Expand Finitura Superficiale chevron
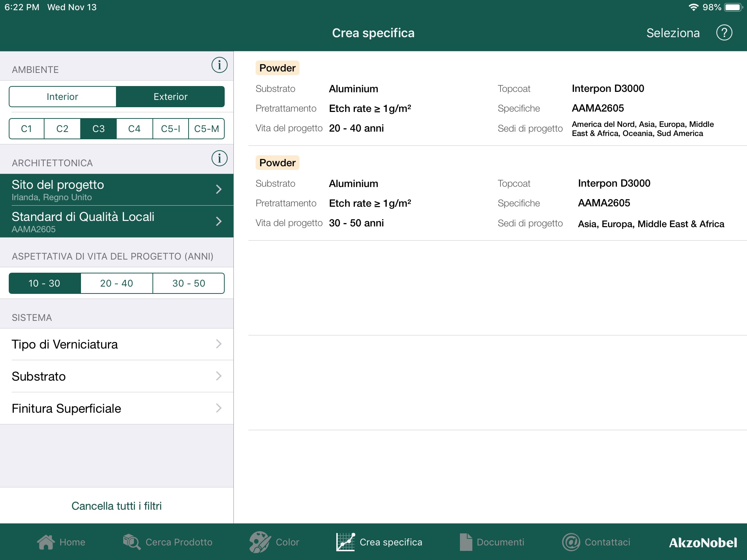 218,408
